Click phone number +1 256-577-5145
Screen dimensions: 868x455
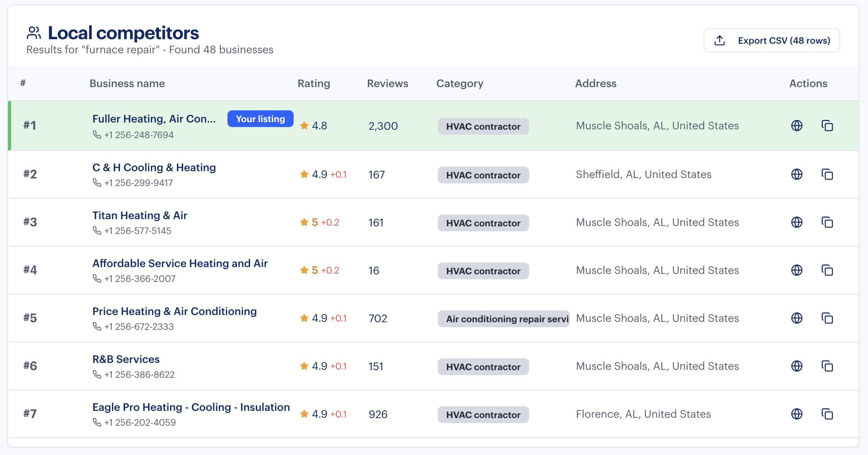pos(138,231)
